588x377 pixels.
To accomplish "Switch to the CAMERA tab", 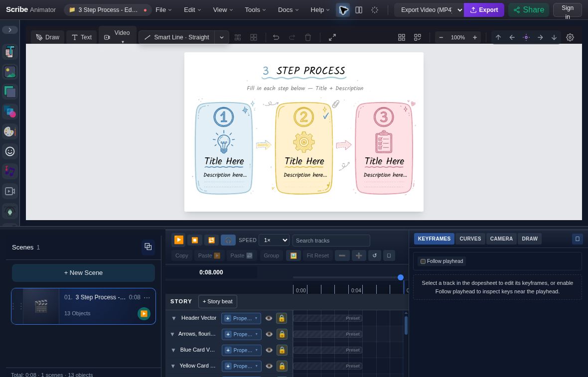I will click(501, 239).
